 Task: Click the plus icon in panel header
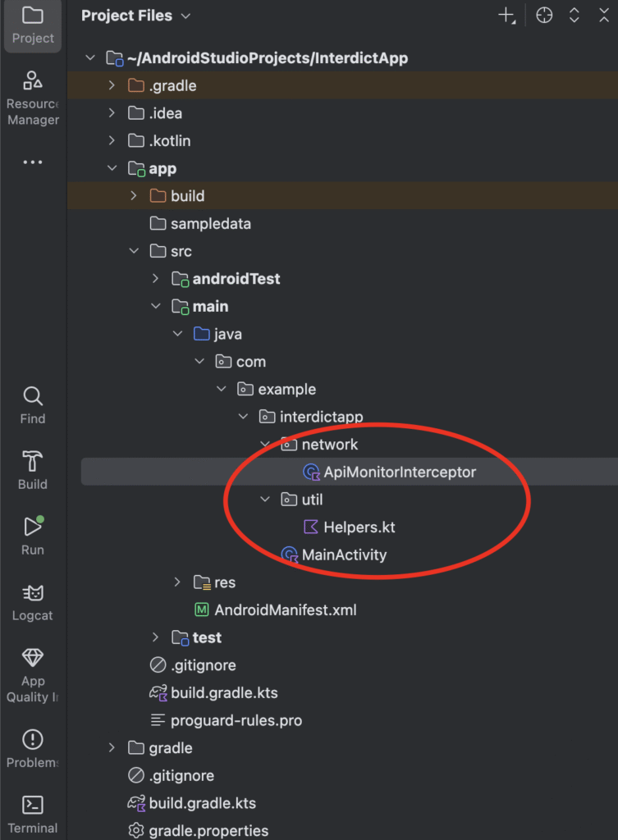(x=506, y=16)
